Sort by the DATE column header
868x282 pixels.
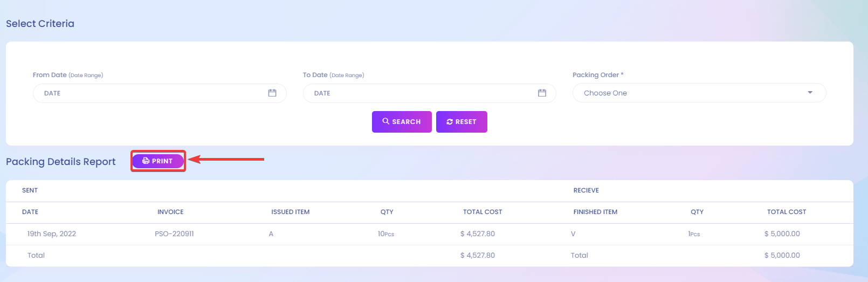[x=30, y=212]
